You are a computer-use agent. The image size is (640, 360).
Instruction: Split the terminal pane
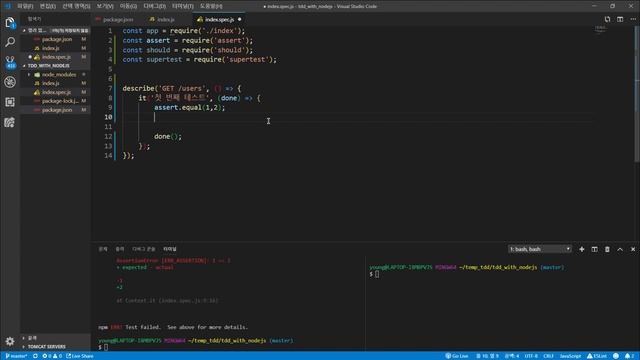click(594, 249)
